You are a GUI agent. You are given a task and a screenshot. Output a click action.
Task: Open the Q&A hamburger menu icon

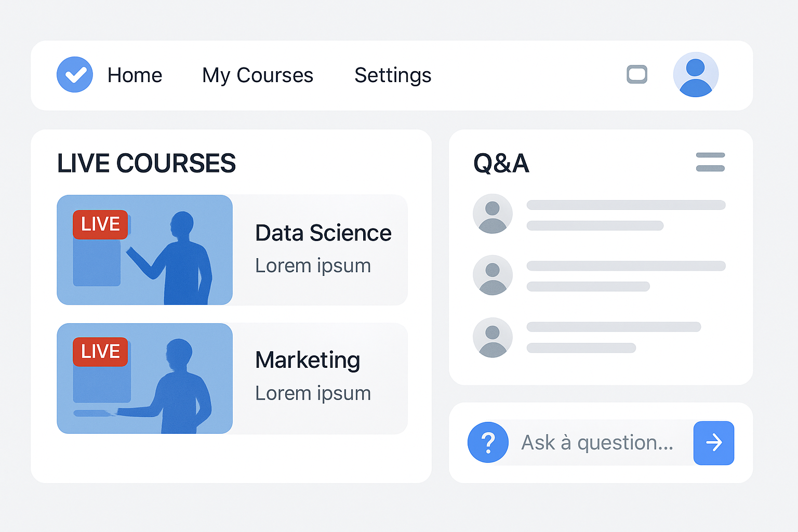[710, 162]
